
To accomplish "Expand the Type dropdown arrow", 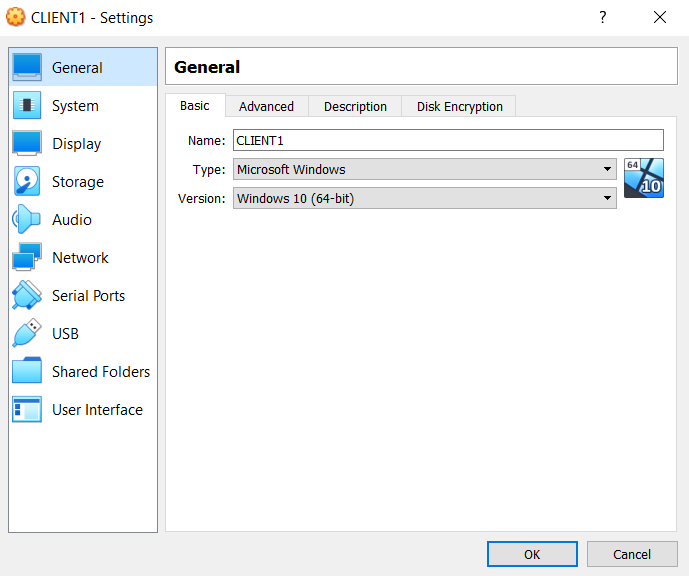I will coord(607,169).
